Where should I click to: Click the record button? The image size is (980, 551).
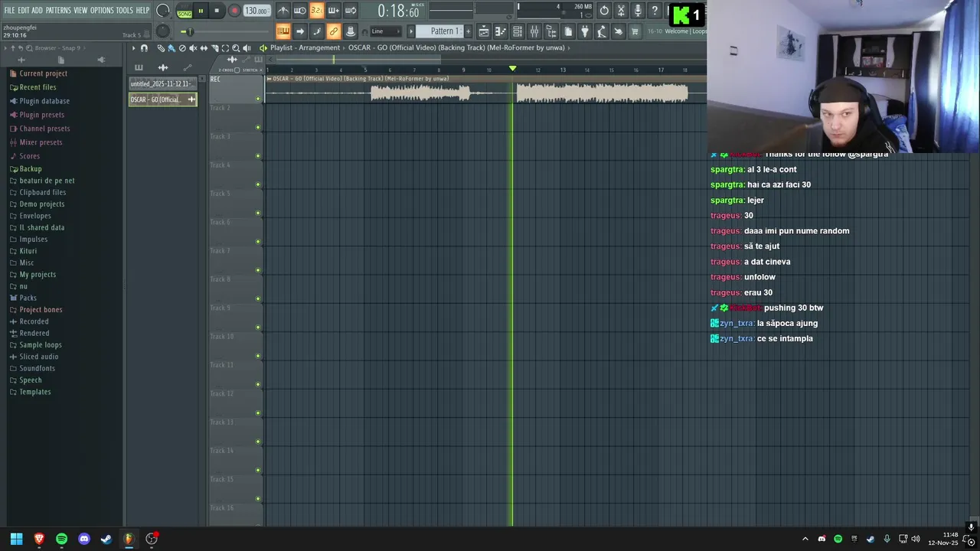pyautogui.click(x=234, y=11)
